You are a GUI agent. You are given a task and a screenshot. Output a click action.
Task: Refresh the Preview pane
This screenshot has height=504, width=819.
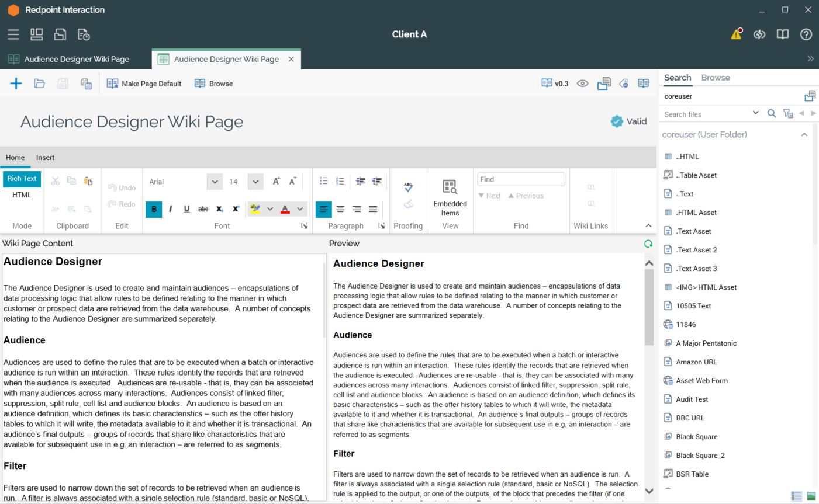point(648,244)
